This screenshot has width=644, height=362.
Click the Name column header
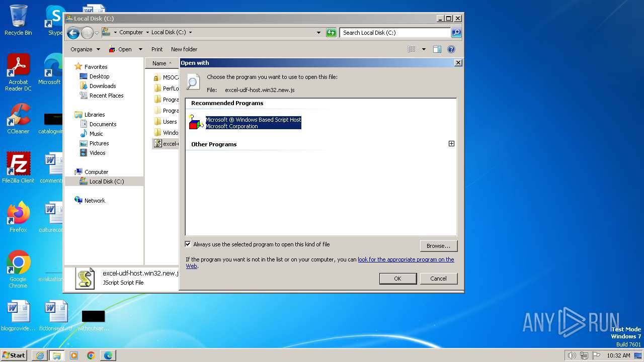pos(162,63)
